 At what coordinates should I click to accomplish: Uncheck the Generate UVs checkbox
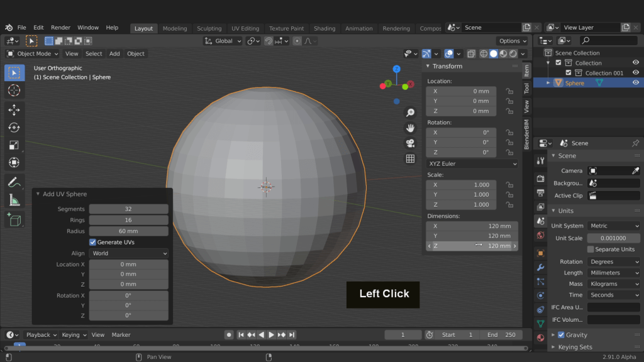pos(93,242)
